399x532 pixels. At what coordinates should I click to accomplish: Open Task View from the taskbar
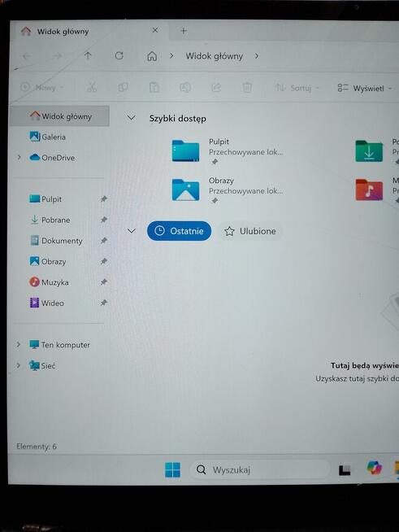click(345, 470)
